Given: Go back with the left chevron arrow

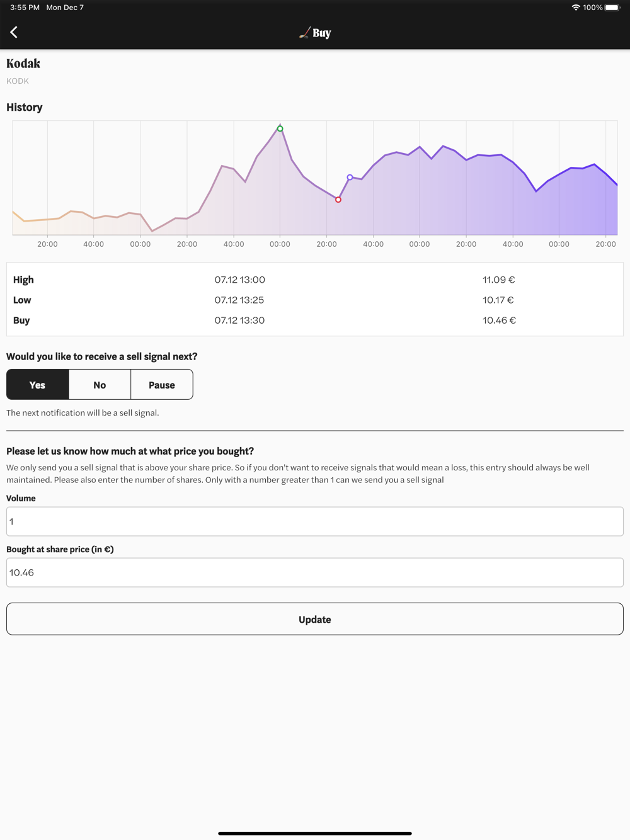Looking at the screenshot, I should click(x=14, y=32).
